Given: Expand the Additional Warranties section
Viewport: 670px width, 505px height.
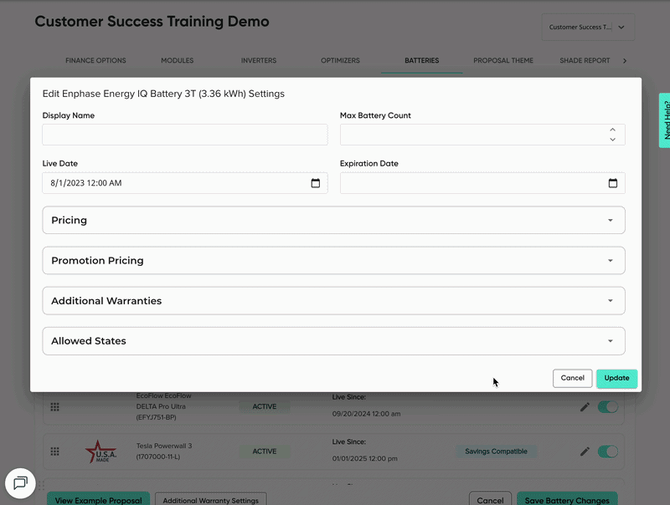Looking at the screenshot, I should tap(333, 300).
